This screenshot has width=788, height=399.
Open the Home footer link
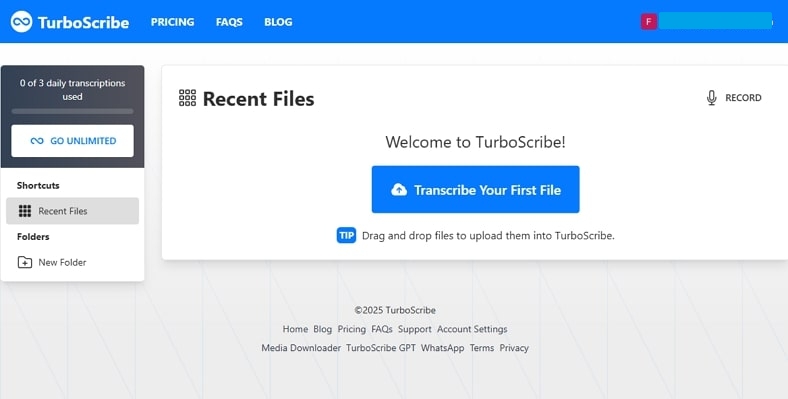295,329
